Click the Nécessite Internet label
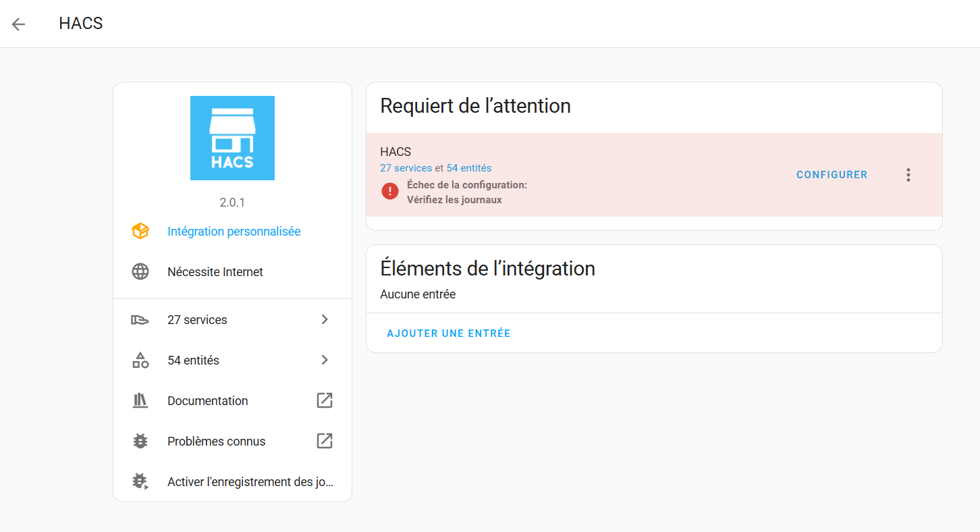 pyautogui.click(x=215, y=272)
